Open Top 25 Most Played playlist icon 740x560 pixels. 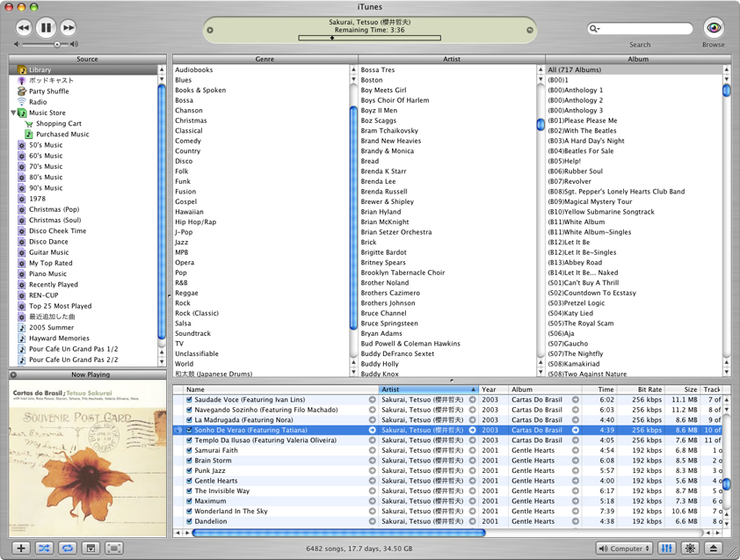point(22,306)
